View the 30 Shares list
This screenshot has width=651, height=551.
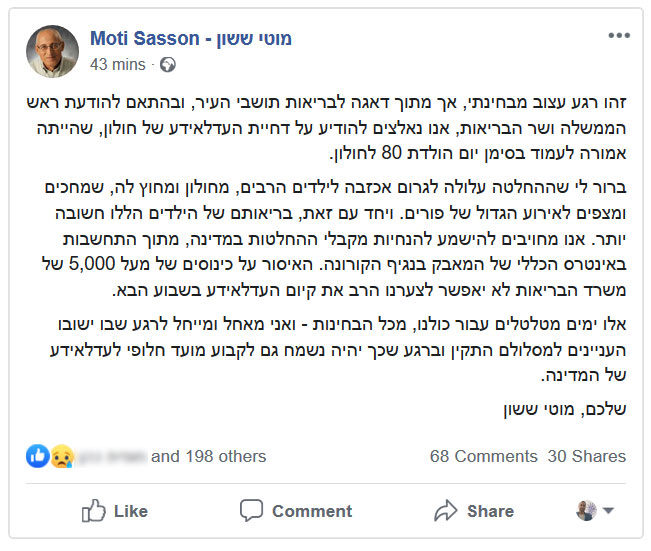[587, 456]
